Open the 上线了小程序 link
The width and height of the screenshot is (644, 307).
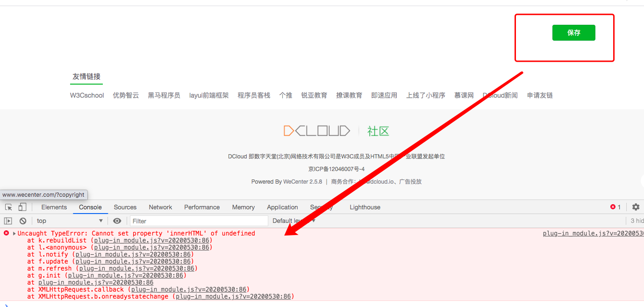pos(426,95)
